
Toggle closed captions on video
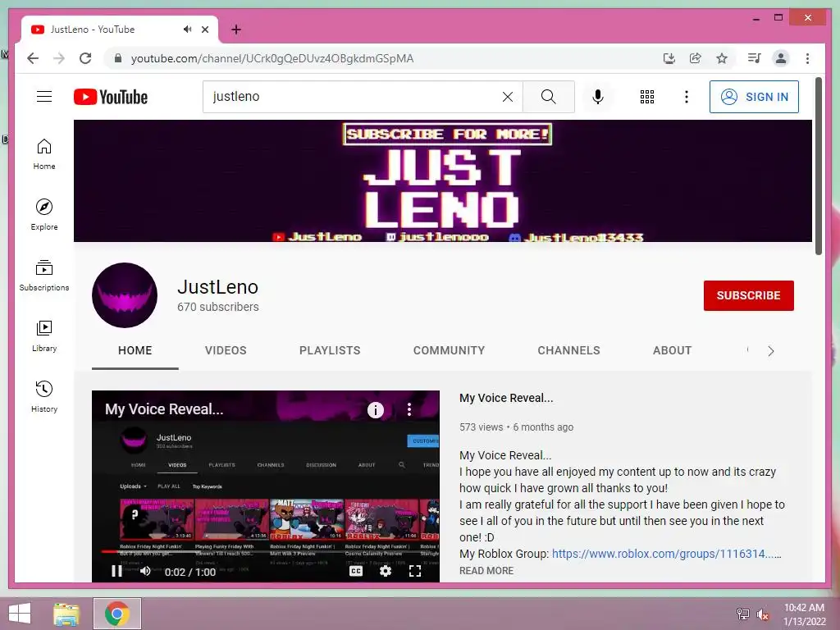pos(356,571)
